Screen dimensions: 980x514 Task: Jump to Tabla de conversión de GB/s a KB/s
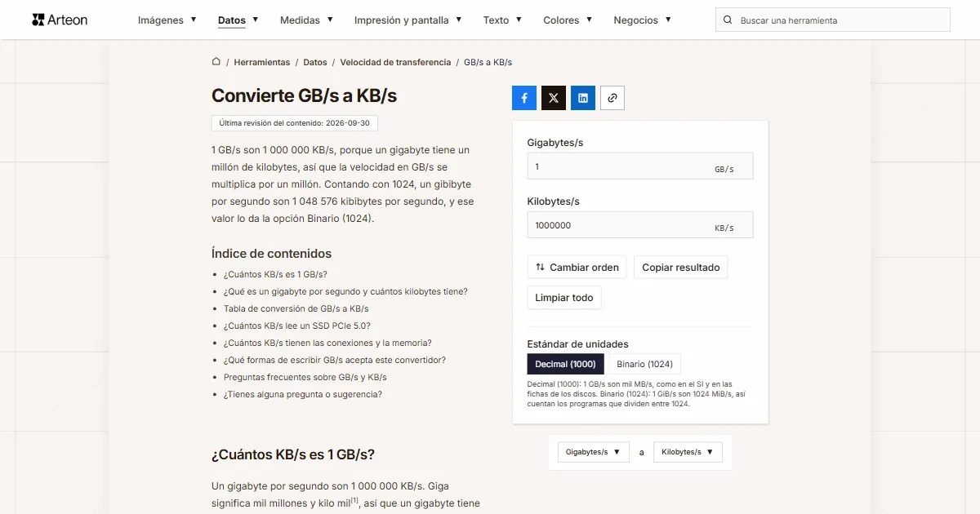coord(296,309)
